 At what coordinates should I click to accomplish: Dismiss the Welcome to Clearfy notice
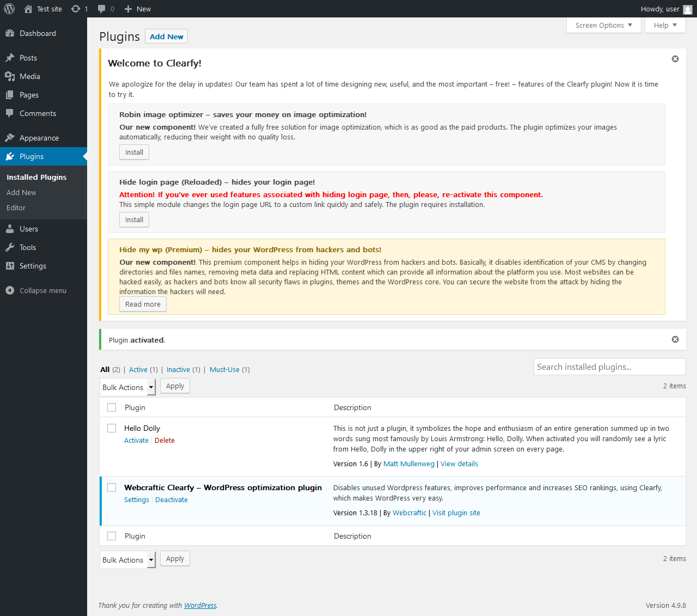[x=675, y=59]
